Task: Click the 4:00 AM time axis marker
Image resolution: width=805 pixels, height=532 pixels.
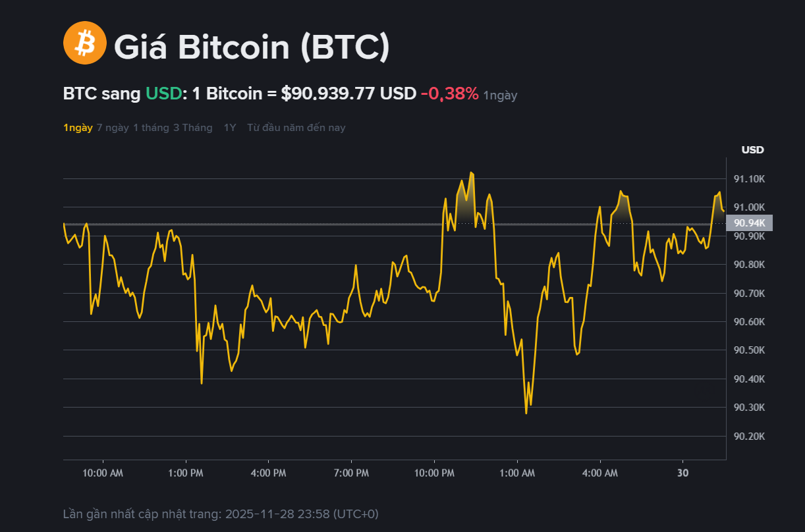Action: coord(600,473)
